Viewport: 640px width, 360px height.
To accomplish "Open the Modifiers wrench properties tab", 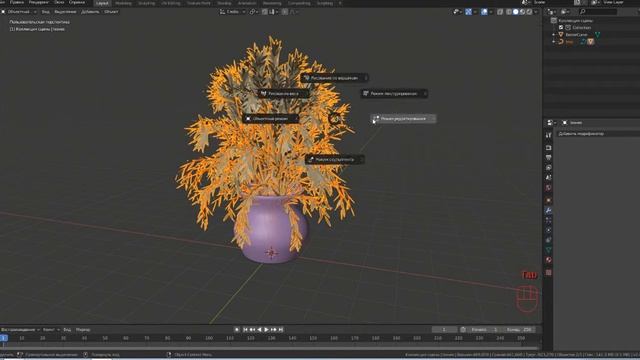I will coord(549,210).
